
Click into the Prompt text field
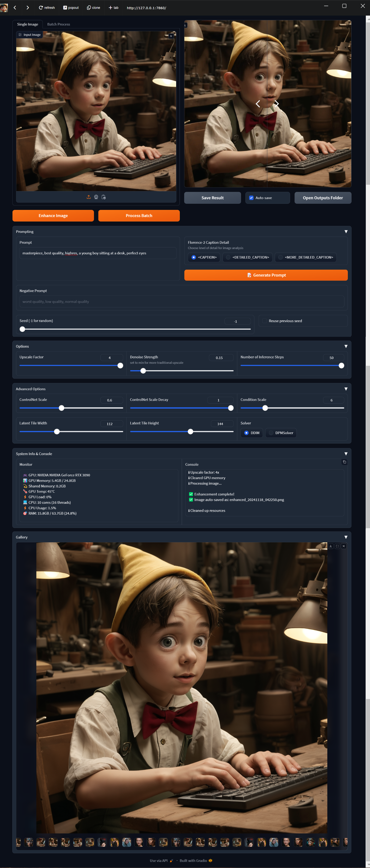[98, 253]
